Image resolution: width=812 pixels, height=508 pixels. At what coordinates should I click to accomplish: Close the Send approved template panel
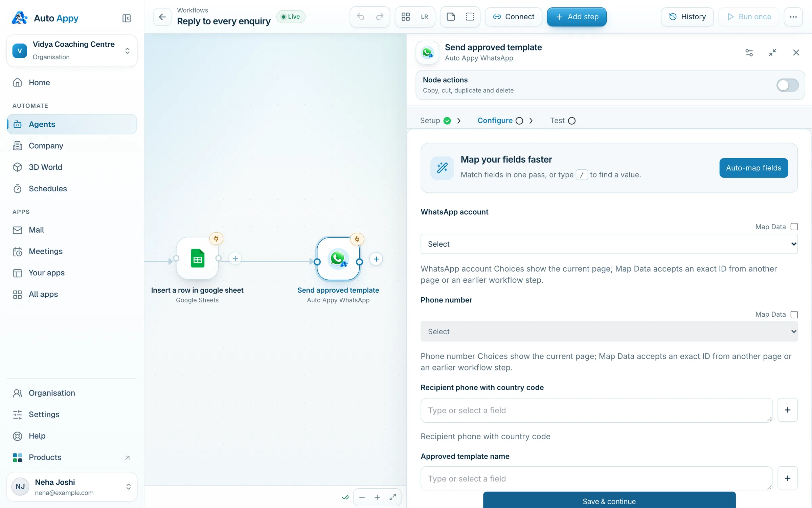(796, 52)
